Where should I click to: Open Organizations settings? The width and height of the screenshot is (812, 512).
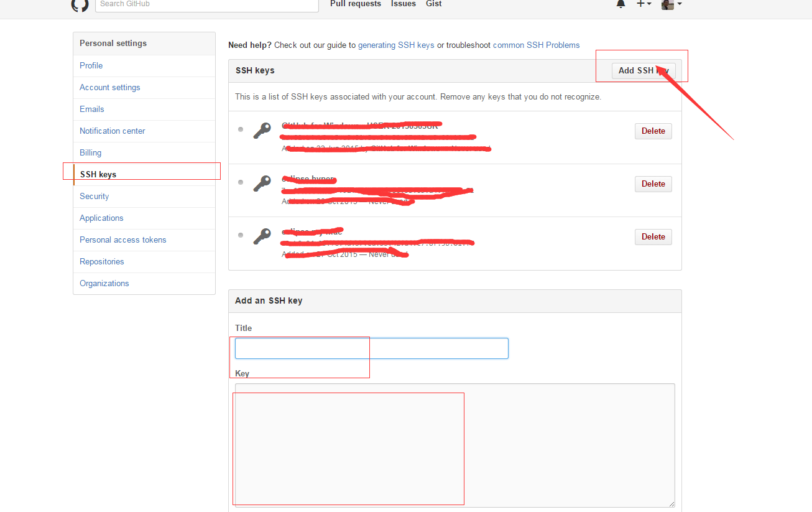click(x=144, y=283)
